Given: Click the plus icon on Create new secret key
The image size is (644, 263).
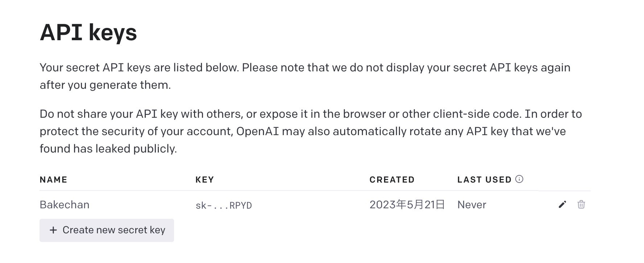Looking at the screenshot, I should point(53,230).
